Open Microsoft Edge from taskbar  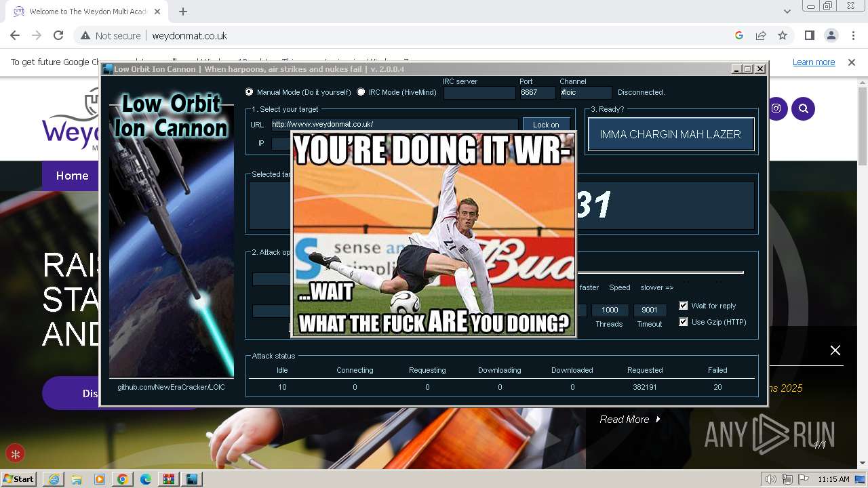146,479
